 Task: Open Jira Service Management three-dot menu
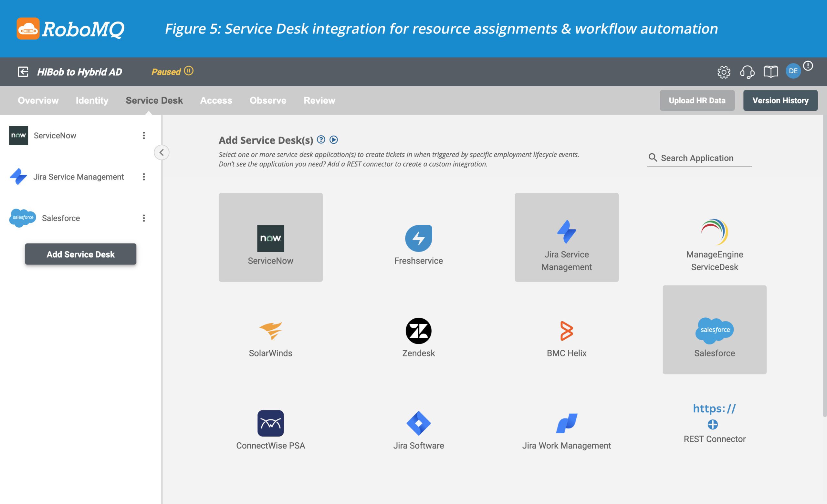144,177
